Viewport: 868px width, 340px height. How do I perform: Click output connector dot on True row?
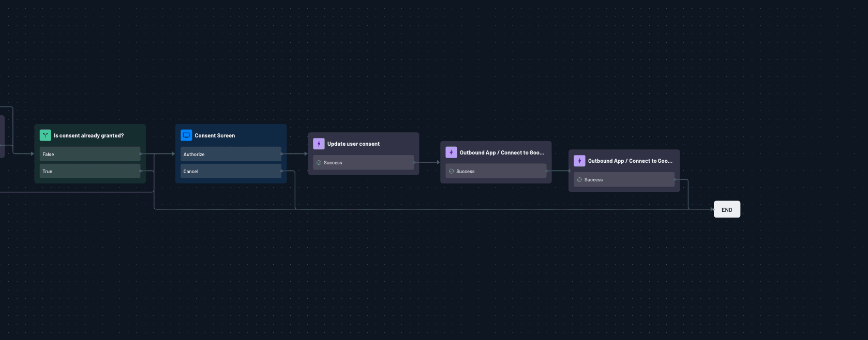[x=141, y=171]
